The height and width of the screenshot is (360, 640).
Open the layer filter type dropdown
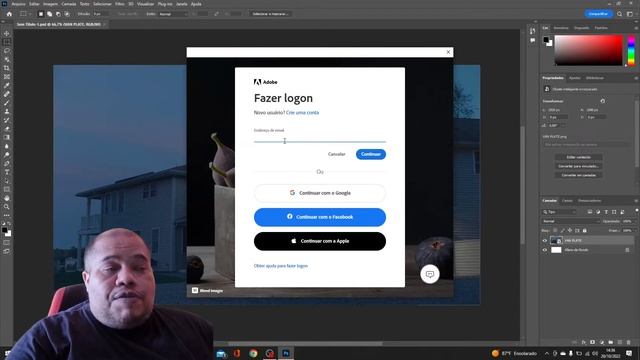point(559,212)
